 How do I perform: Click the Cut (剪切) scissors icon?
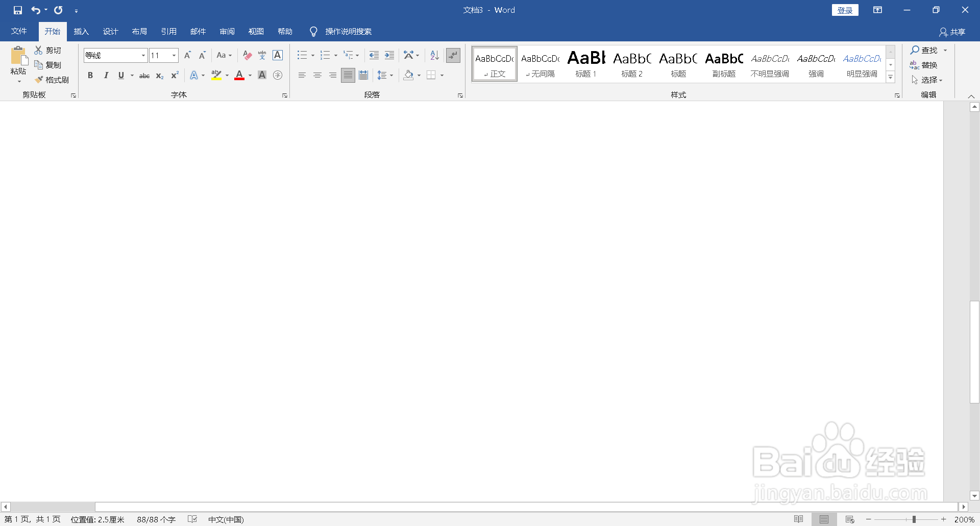pyautogui.click(x=38, y=50)
